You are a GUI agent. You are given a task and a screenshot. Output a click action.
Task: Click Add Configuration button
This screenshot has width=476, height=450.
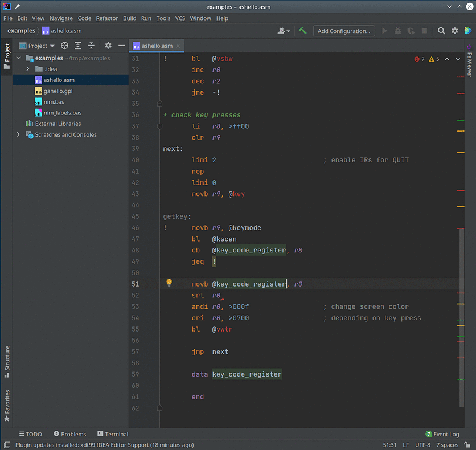344,31
